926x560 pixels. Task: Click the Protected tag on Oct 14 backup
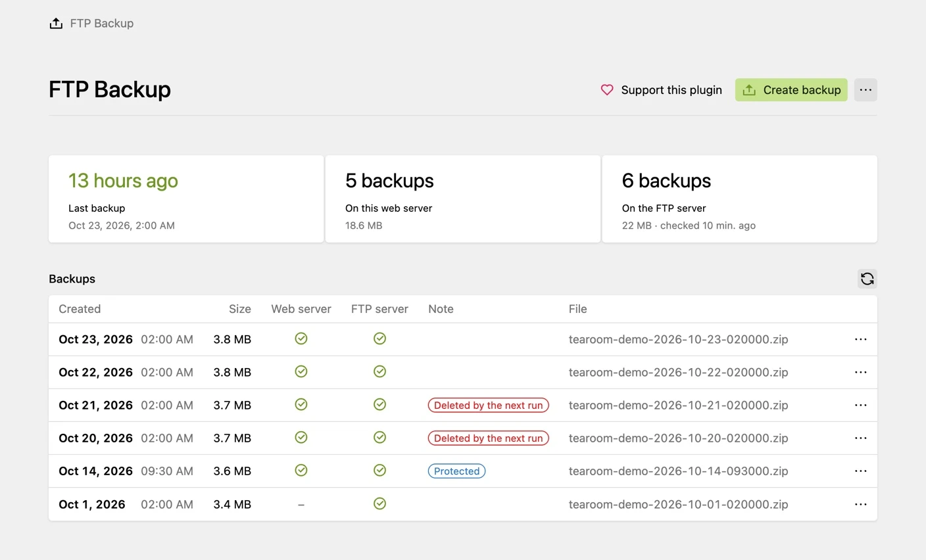pos(457,471)
